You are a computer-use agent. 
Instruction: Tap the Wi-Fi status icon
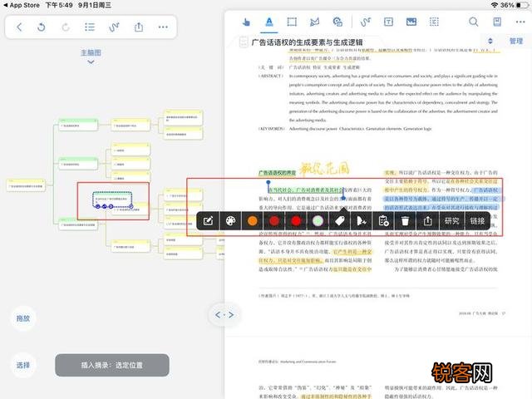[x=495, y=5]
